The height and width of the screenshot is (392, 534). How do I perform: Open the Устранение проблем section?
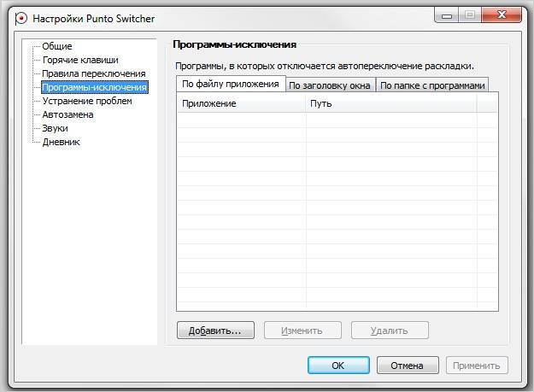[x=87, y=101]
